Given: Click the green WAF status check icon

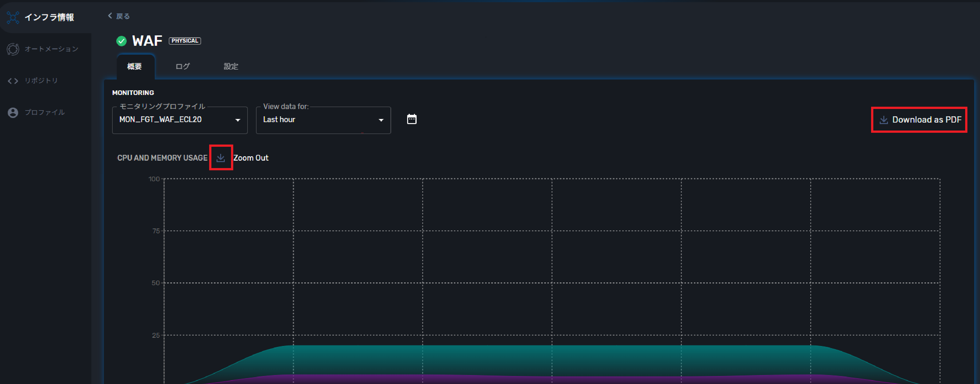Looking at the screenshot, I should 121,41.
